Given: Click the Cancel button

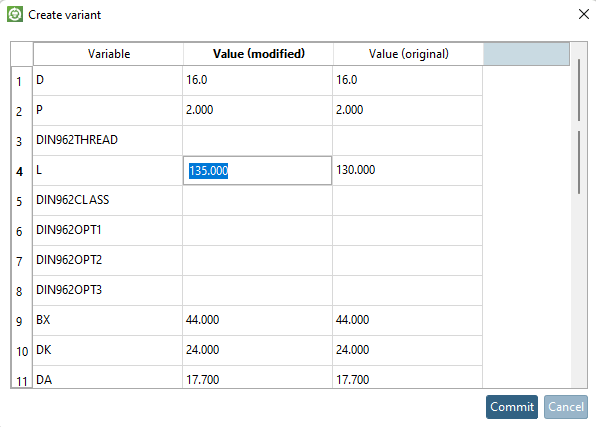Looking at the screenshot, I should (566, 407).
